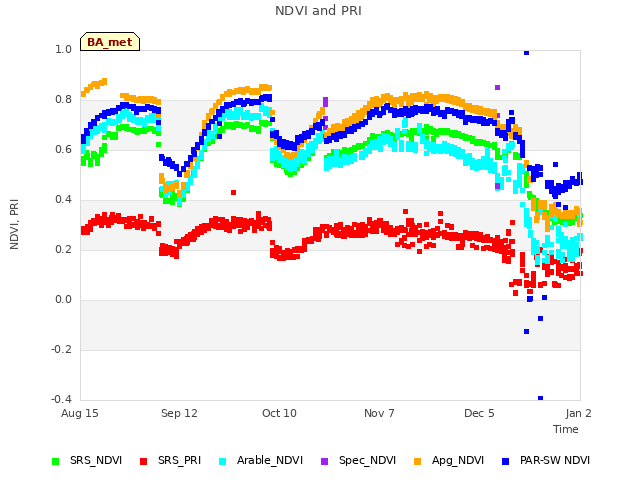Viewport: 640px width, 480px height.
Task: Toggle the SRS_NDVI legend label
Action: click(96, 460)
